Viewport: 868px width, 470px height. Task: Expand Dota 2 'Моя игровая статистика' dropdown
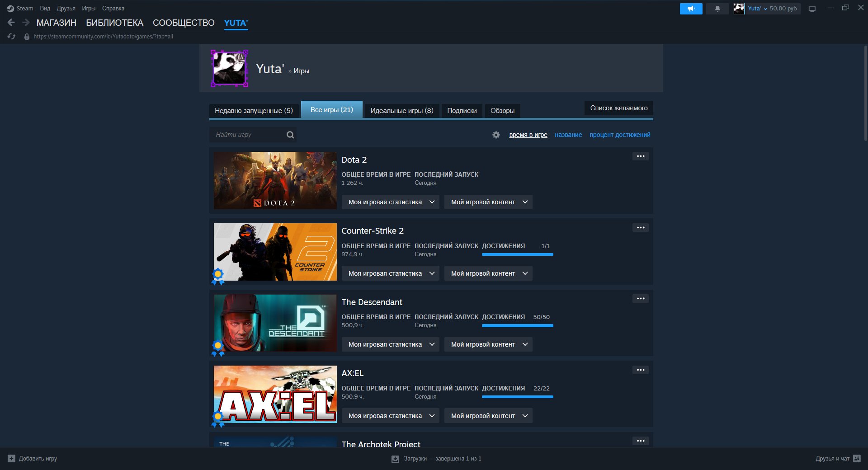click(x=390, y=202)
